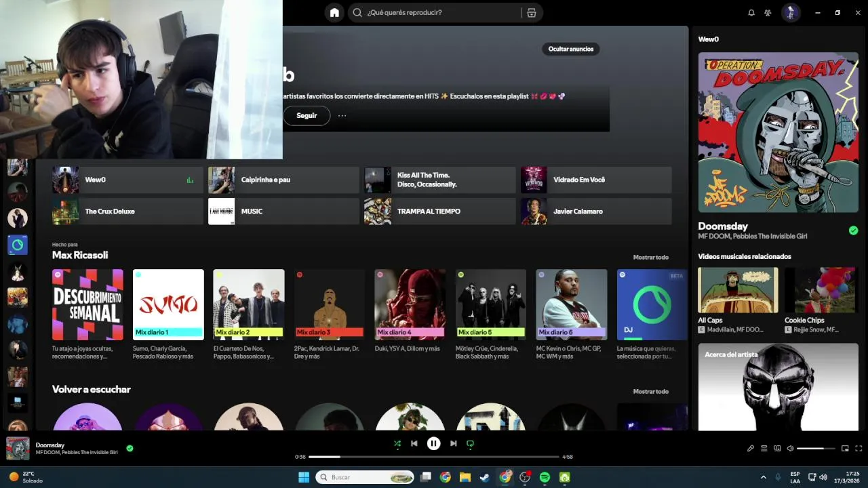Open Vidrado Em Você tile
The image size is (868, 488).
click(596, 180)
